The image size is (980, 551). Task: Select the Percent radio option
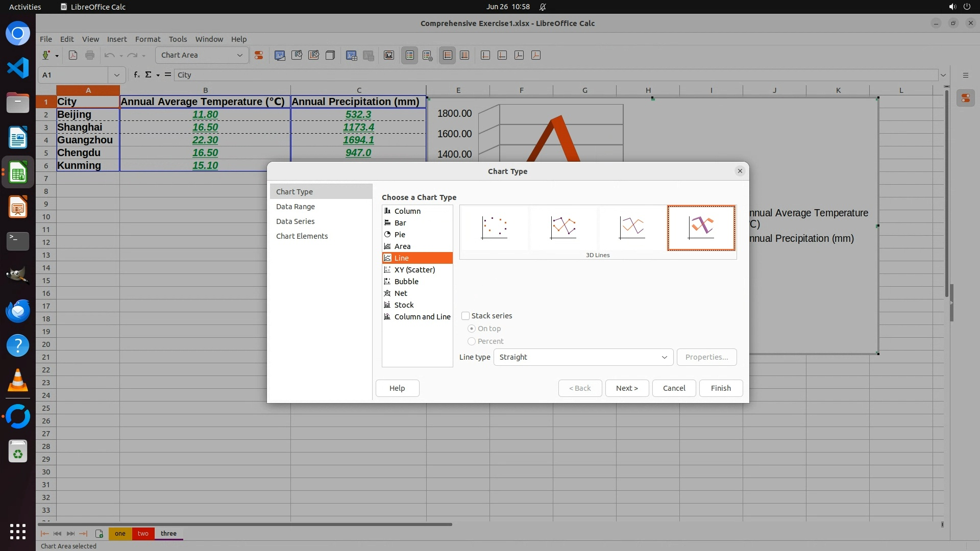tap(472, 341)
